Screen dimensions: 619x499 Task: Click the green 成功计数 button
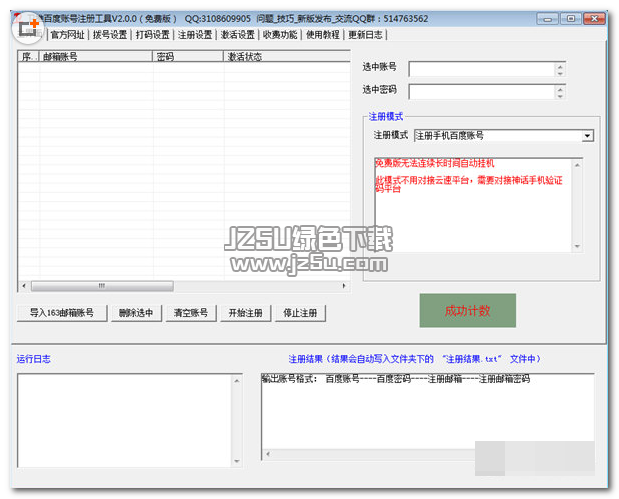[468, 311]
